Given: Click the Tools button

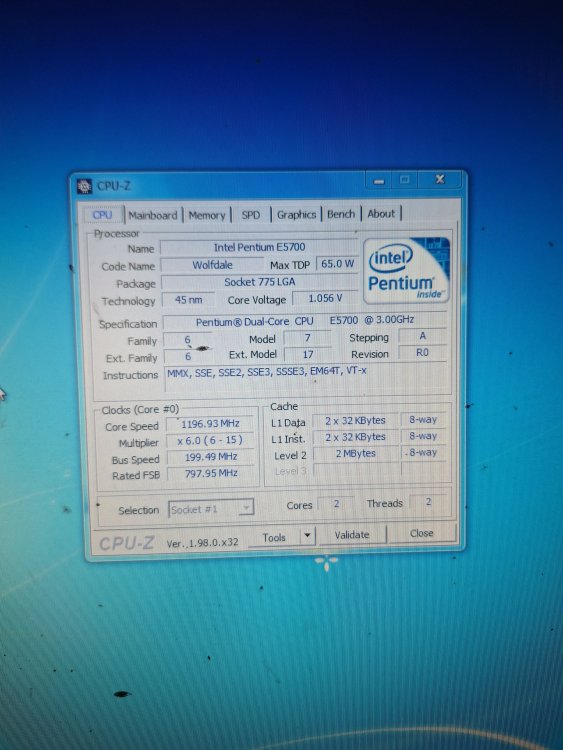Looking at the screenshot, I should 274,537.
